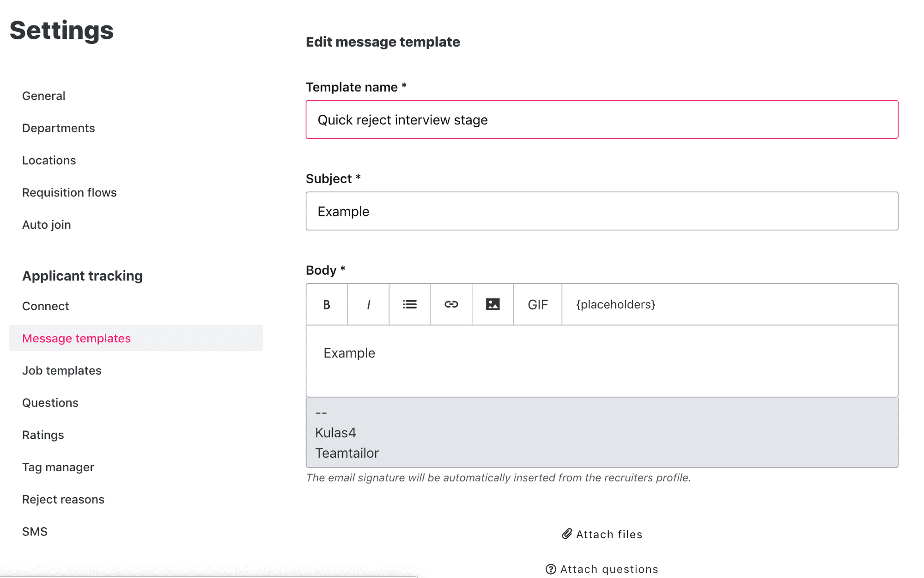
Task: Open General settings
Action: tap(44, 96)
